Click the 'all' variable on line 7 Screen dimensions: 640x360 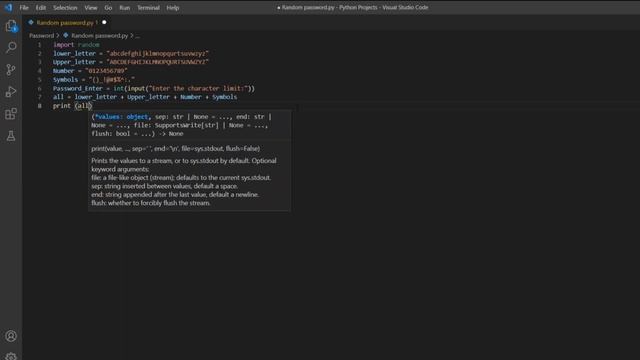point(58,97)
